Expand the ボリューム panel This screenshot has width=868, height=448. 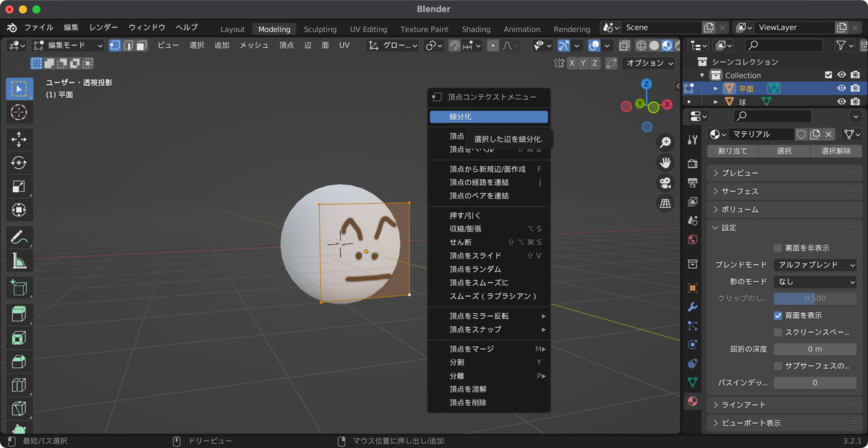point(785,210)
